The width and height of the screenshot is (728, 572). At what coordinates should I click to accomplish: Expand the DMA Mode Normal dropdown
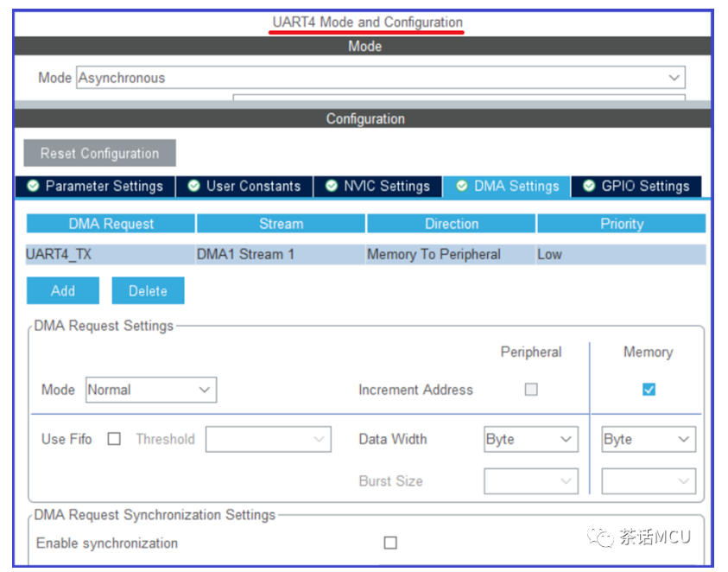click(x=151, y=390)
